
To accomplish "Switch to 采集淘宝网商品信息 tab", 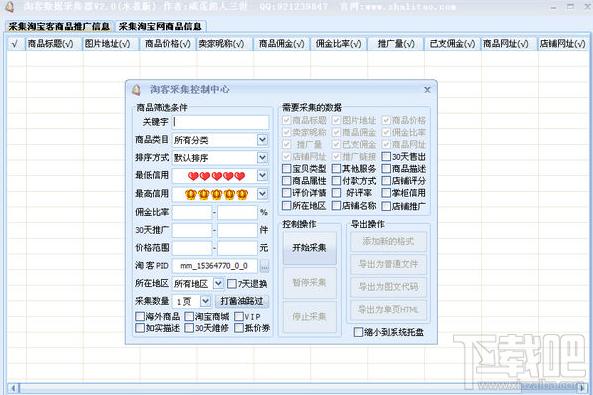I will tap(160, 26).
